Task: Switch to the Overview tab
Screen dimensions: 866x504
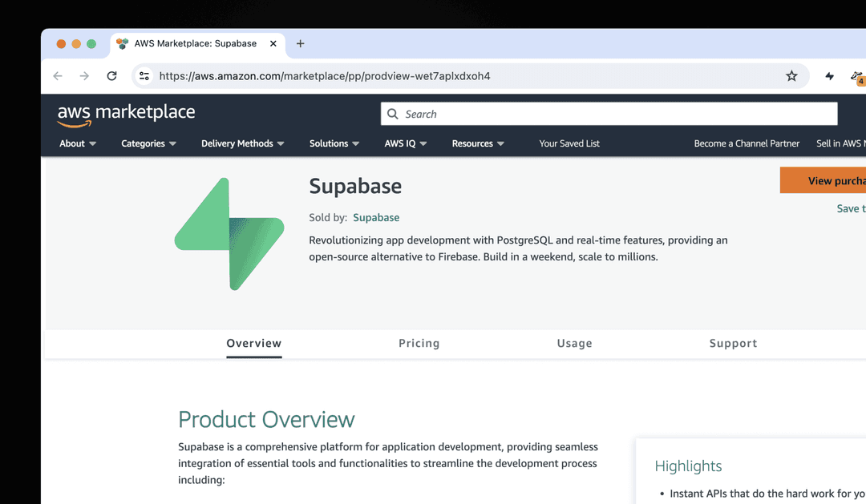Action: [x=254, y=344]
